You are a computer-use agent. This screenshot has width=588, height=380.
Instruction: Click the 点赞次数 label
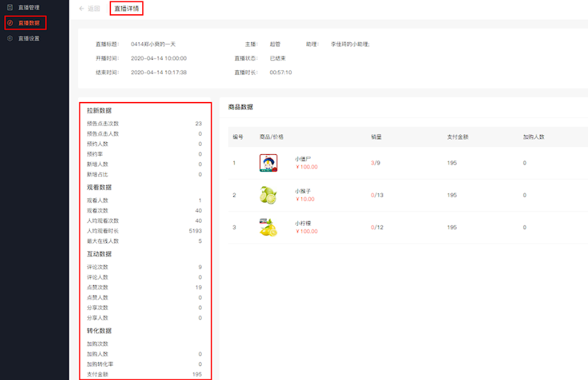coord(98,287)
